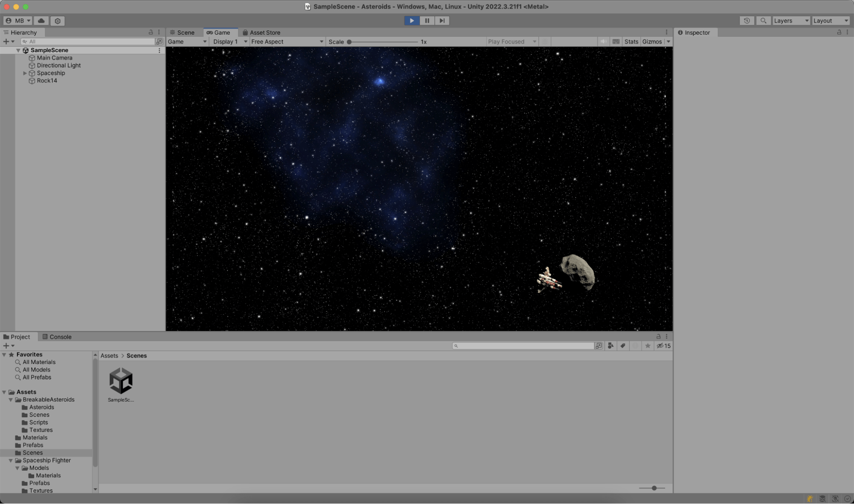This screenshot has height=504, width=854.
Task: Expand the Spaceship object in the Hierarchy
Action: click(25, 73)
